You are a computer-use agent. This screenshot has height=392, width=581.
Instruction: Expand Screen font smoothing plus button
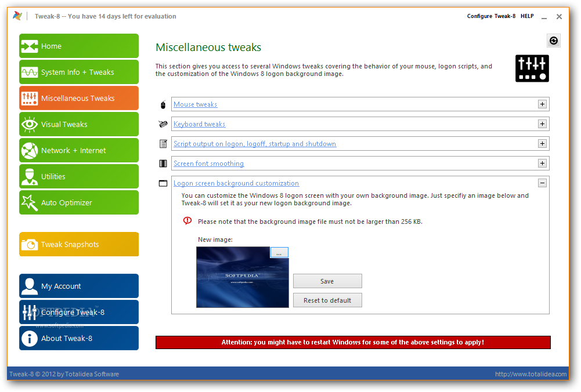(x=542, y=163)
